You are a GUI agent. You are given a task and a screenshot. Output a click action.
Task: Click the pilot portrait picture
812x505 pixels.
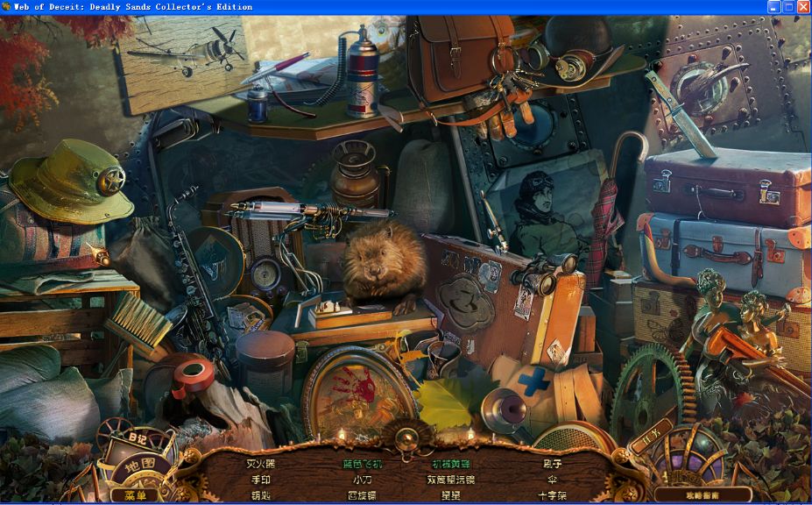click(549, 208)
